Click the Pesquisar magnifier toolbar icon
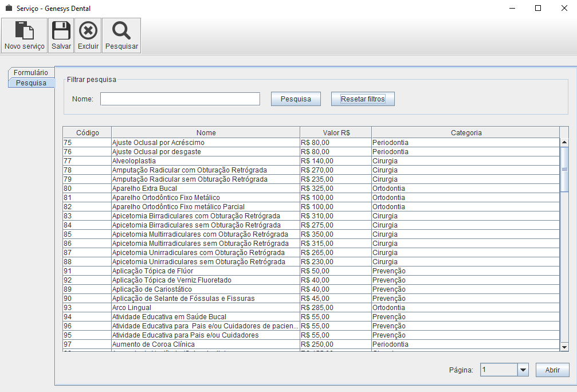 121,31
